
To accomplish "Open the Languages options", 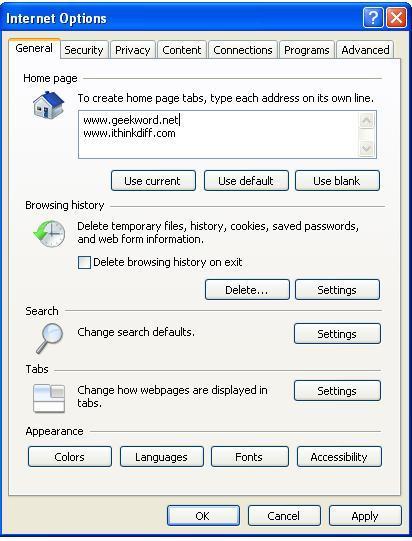I will tap(161, 456).
